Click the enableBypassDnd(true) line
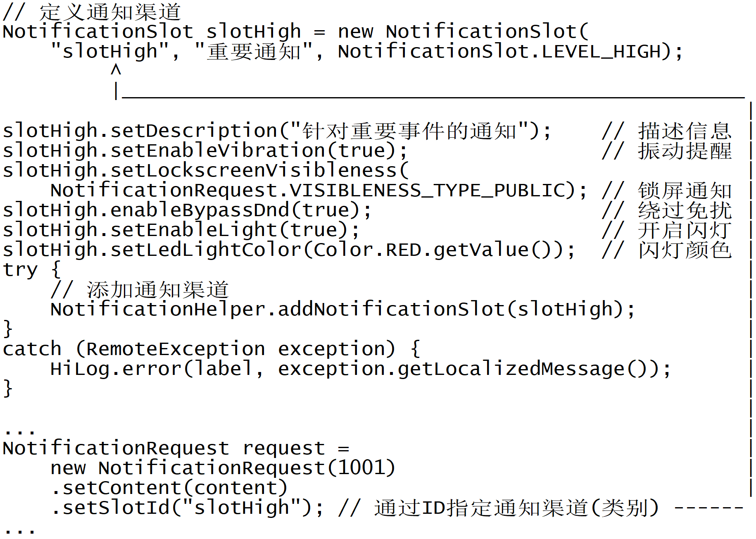The width and height of the screenshot is (756, 539). (187, 210)
